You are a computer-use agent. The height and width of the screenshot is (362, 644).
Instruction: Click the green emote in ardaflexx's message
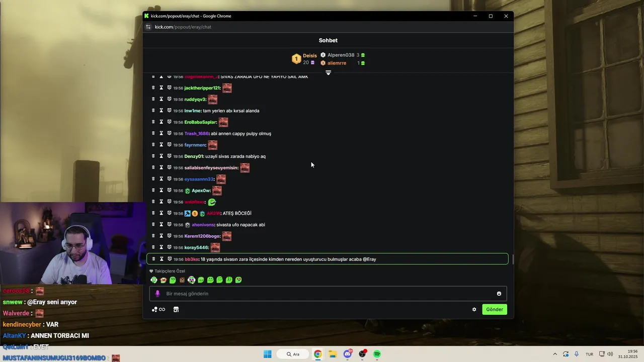(212, 202)
